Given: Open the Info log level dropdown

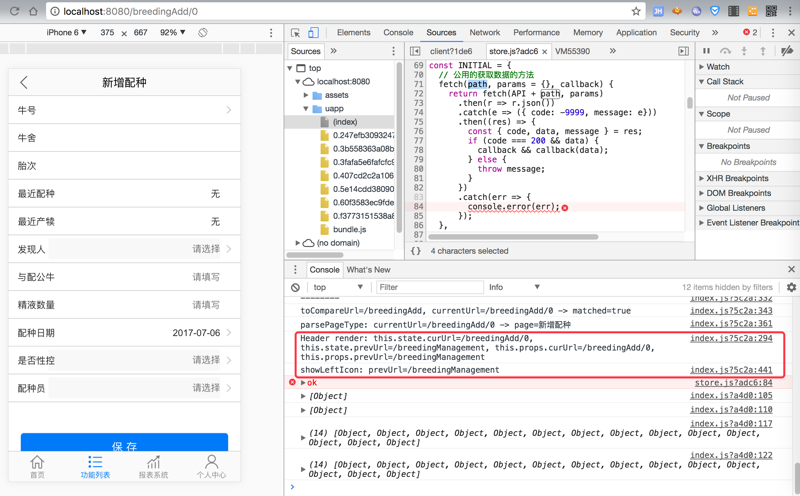Looking at the screenshot, I should (x=514, y=287).
